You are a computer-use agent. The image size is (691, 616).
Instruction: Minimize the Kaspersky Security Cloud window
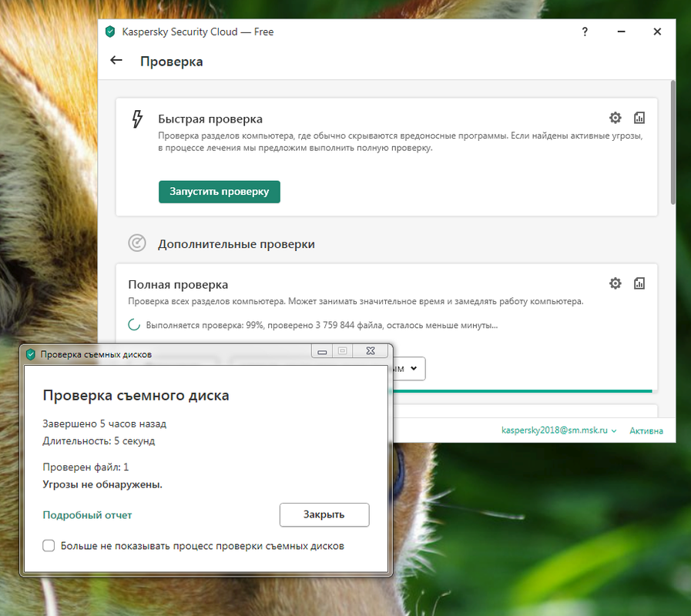pyautogui.click(x=622, y=32)
